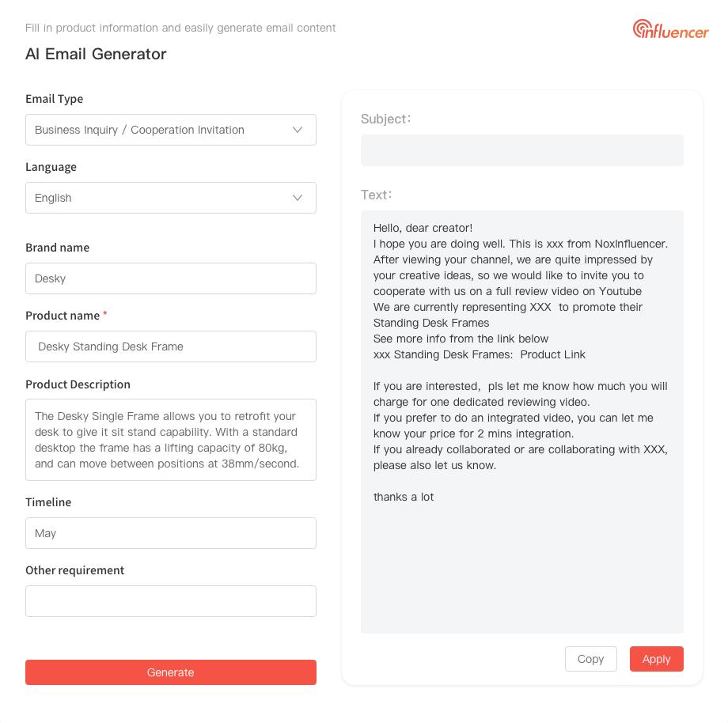728x723 pixels.
Task: Click inside the Product Description text box
Action: (x=171, y=440)
